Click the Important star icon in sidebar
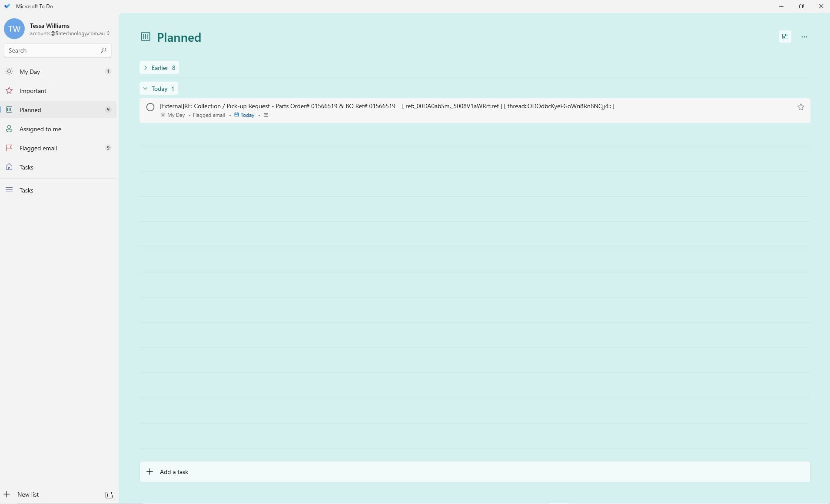830x504 pixels. click(9, 91)
